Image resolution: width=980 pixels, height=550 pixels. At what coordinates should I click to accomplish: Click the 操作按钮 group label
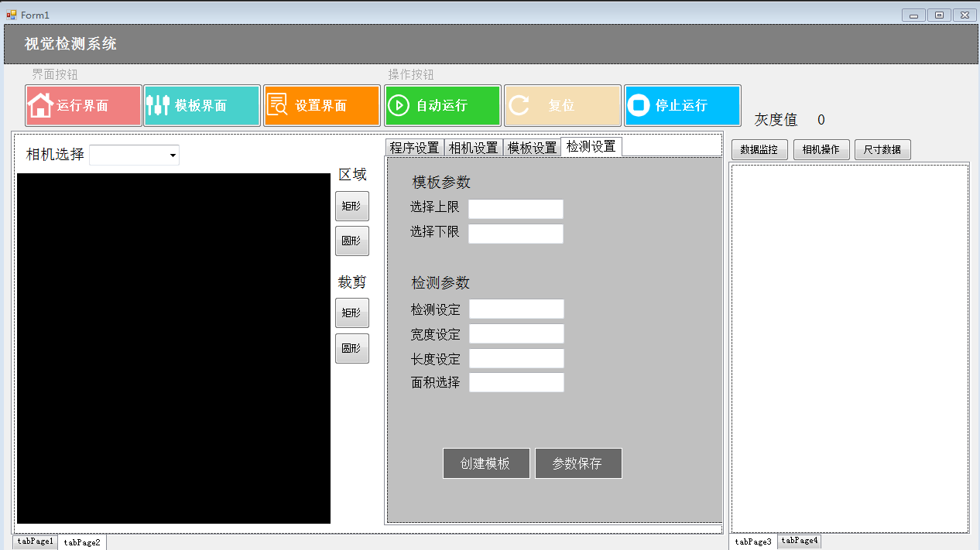click(x=411, y=74)
